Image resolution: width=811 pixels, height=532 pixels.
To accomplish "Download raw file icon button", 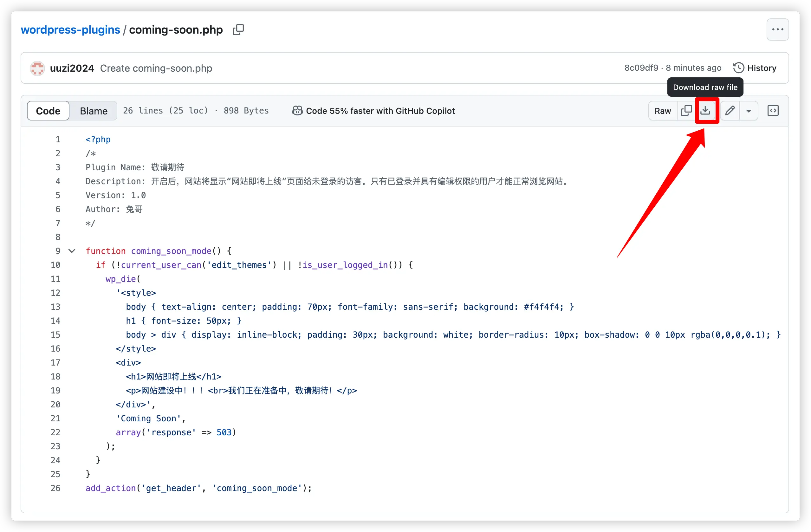I will click(x=705, y=111).
